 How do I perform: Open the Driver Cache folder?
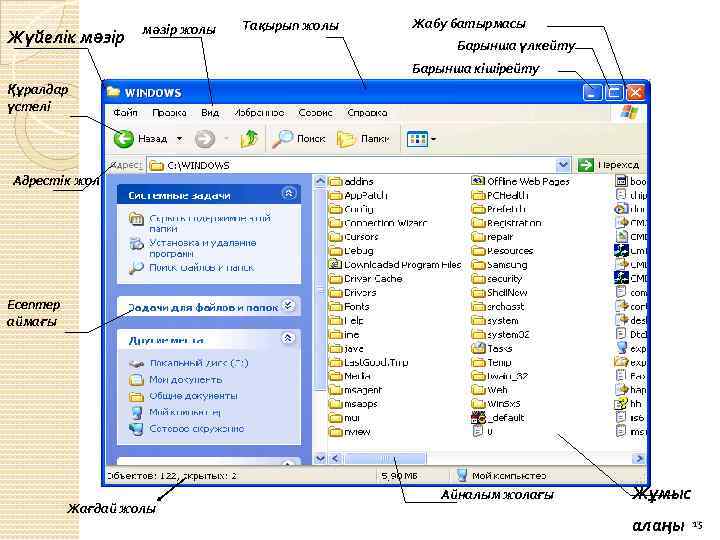point(366,279)
